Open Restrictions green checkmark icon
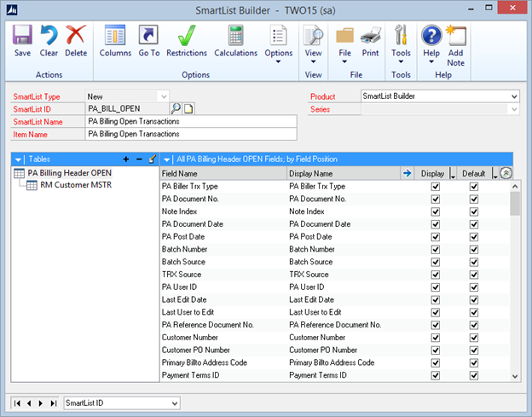Image resolution: width=532 pixels, height=417 pixels. click(x=187, y=35)
